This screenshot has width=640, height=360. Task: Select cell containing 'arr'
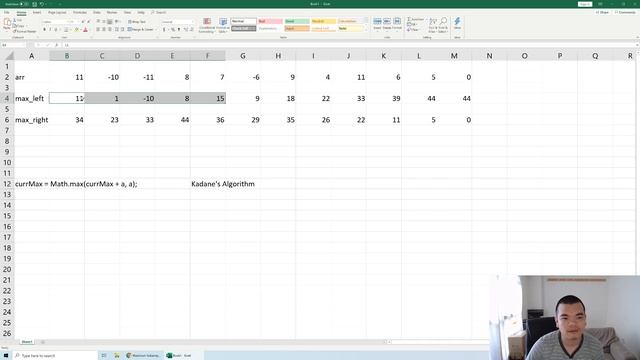coord(32,77)
